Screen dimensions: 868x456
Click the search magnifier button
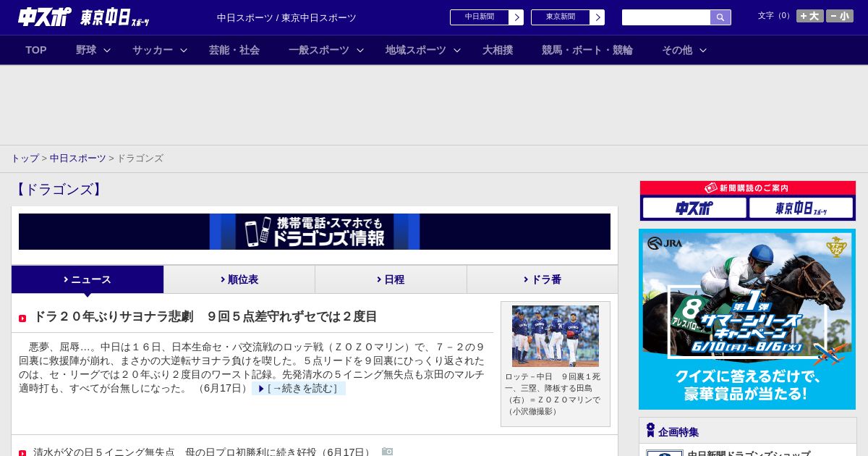pyautogui.click(x=720, y=17)
